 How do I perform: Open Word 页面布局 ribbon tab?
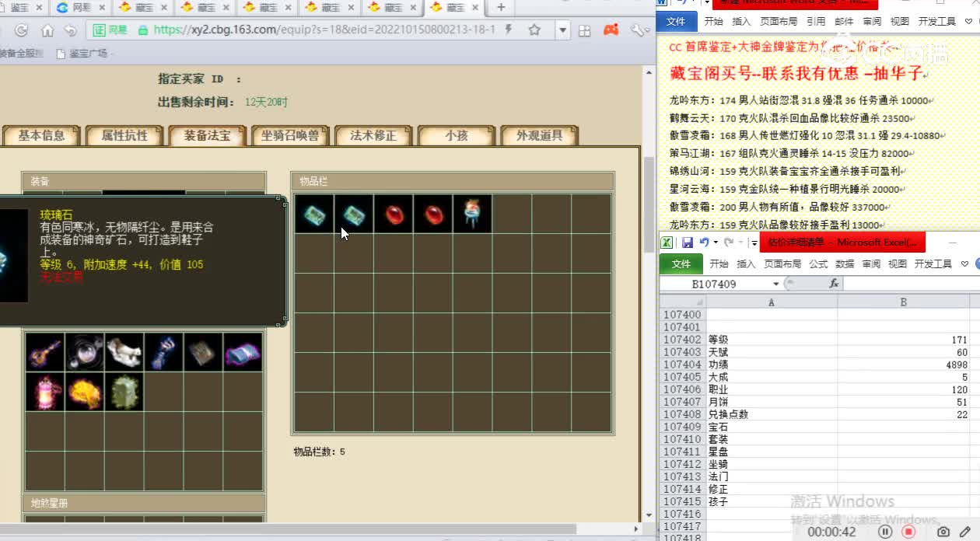[779, 21]
